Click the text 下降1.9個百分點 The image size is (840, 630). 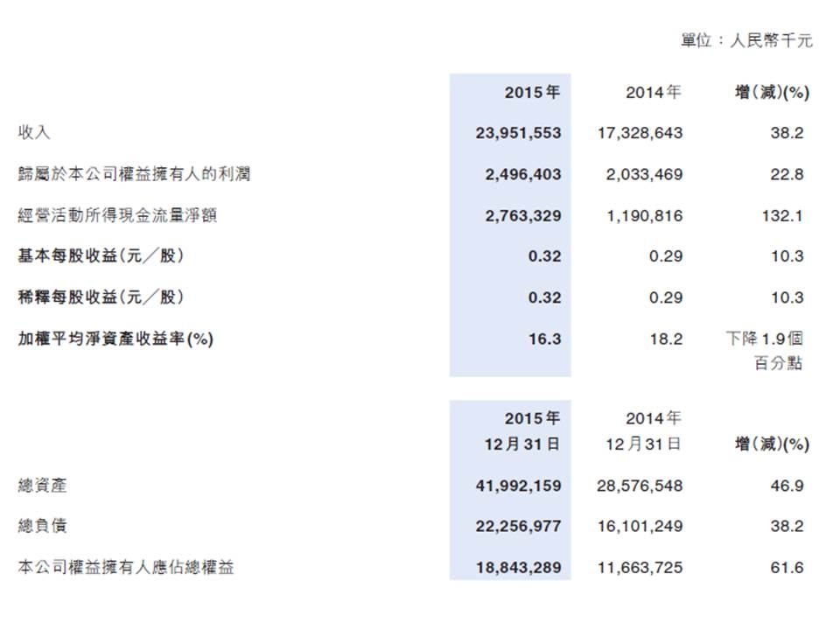pyautogui.click(x=765, y=350)
